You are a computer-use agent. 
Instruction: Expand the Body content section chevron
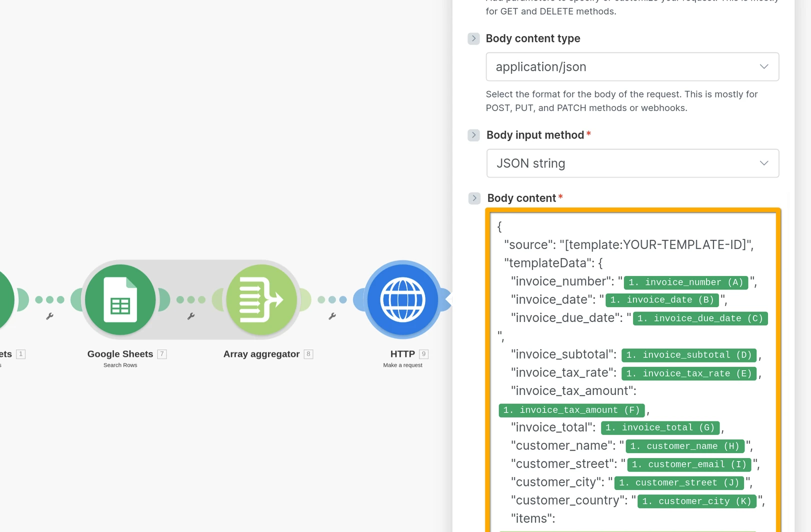pyautogui.click(x=474, y=198)
